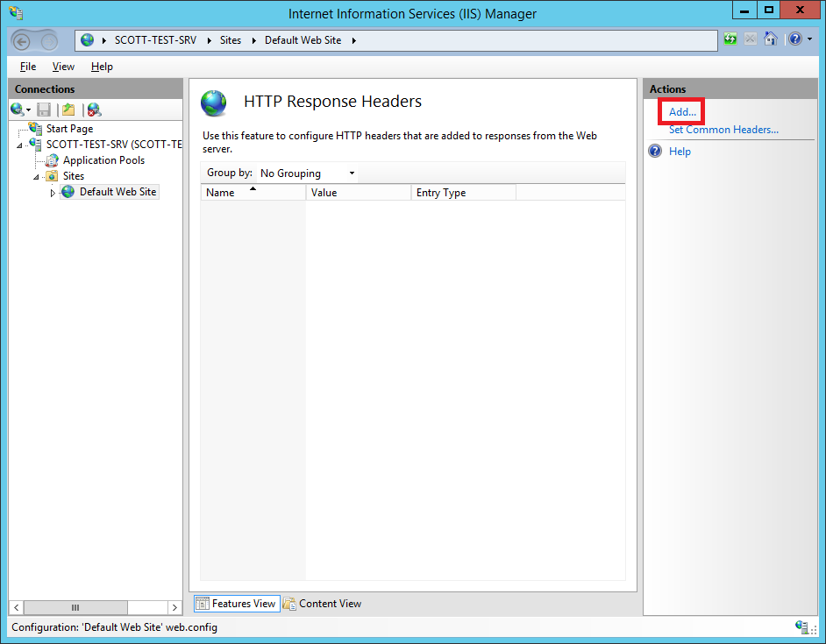Click the Connections pane horizontal scrollbar right arrow
826x644 pixels.
click(174, 607)
